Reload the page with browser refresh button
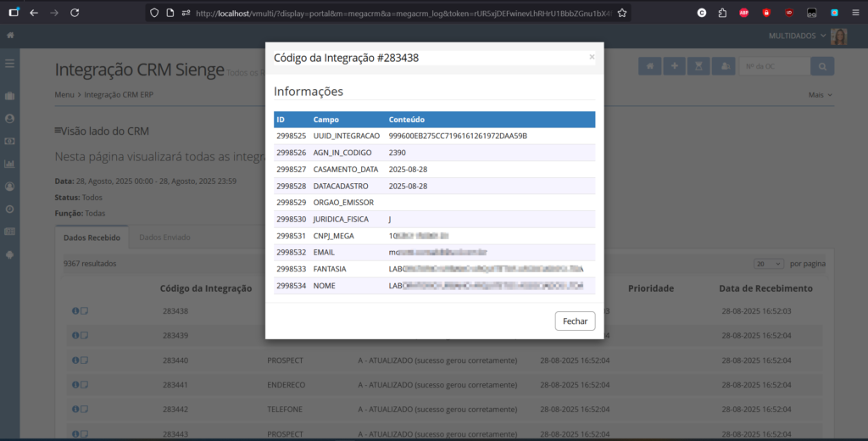Screen dimensions: 868x441 pyautogui.click(x=75, y=13)
